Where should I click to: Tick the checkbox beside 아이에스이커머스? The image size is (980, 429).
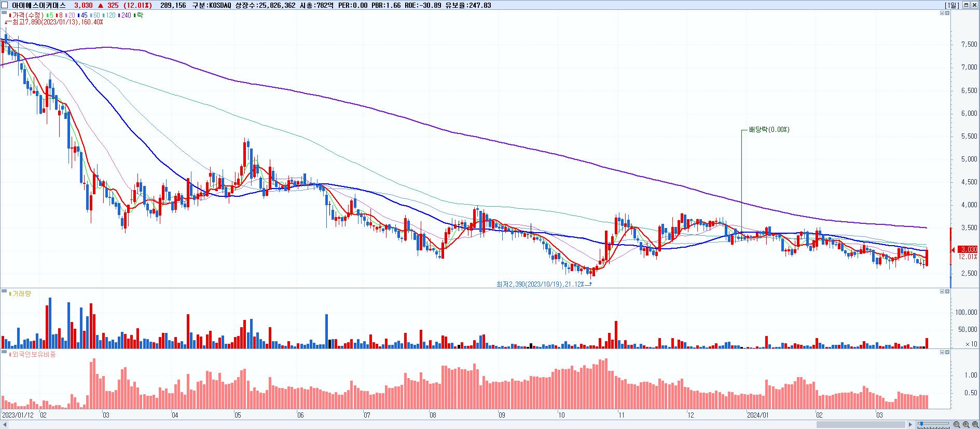coord(5,5)
